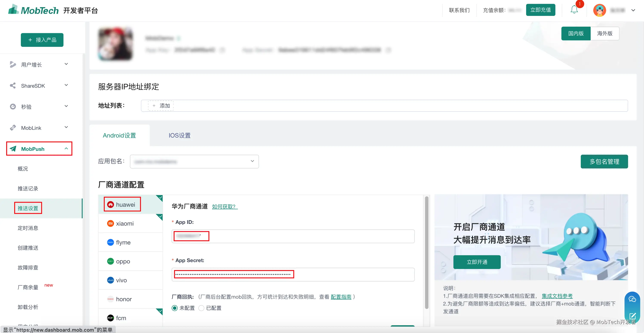Open 故障排查 in the sidebar
Viewport: 644px width, 333px height.
click(x=28, y=267)
